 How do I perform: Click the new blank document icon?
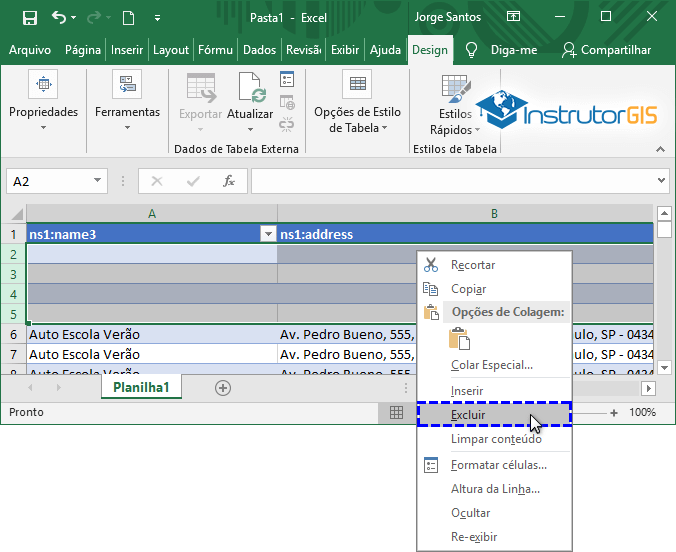pos(128,18)
